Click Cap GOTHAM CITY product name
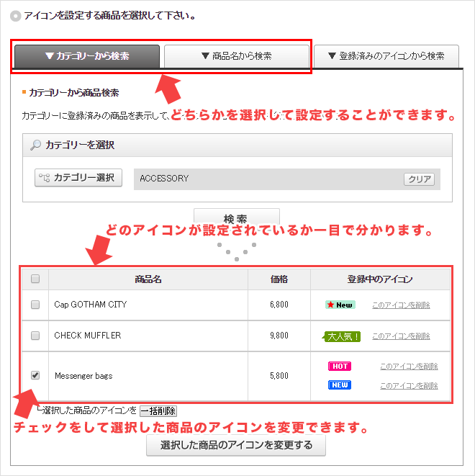This screenshot has width=475, height=476. click(x=91, y=305)
